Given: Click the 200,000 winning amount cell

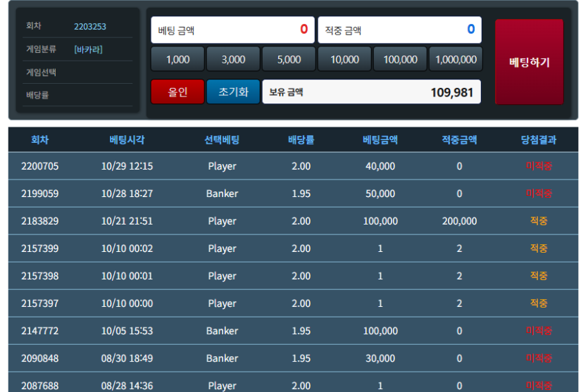Looking at the screenshot, I should (459, 221).
